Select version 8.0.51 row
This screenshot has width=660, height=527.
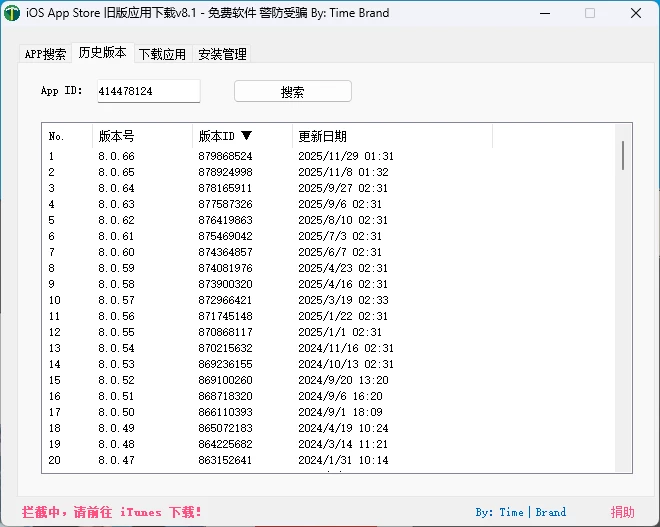328,396
